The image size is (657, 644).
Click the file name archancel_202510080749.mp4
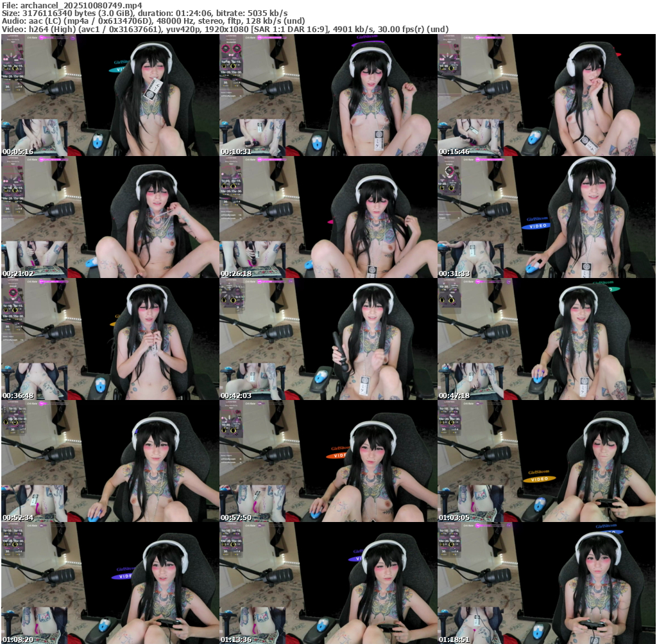click(x=81, y=5)
